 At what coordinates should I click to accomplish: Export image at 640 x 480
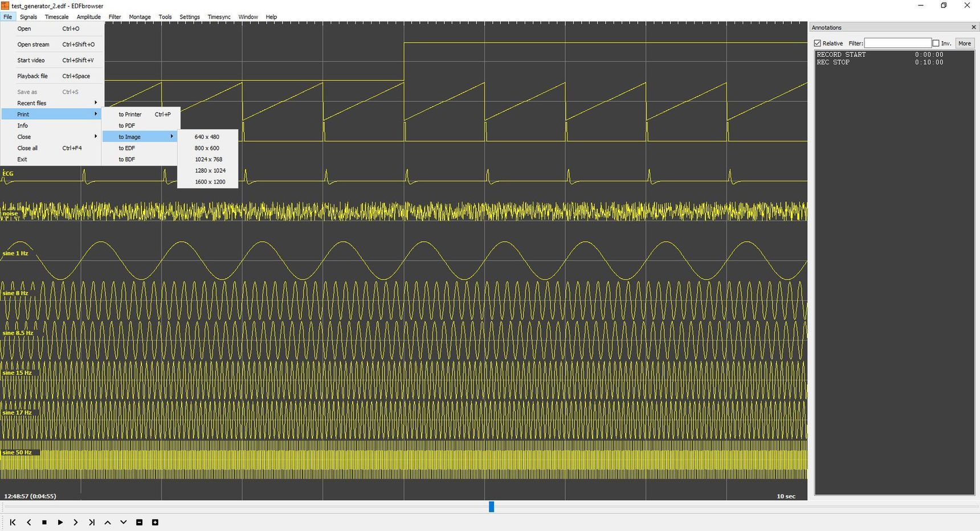pos(208,137)
